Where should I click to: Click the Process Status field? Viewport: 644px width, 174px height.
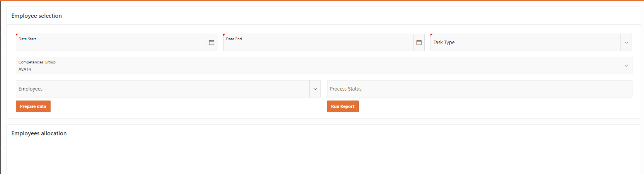click(x=480, y=89)
